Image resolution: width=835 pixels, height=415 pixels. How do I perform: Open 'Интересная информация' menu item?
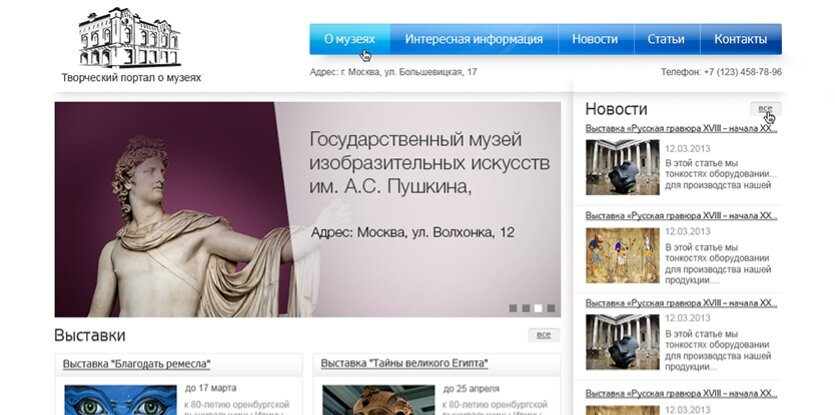pyautogui.click(x=474, y=39)
